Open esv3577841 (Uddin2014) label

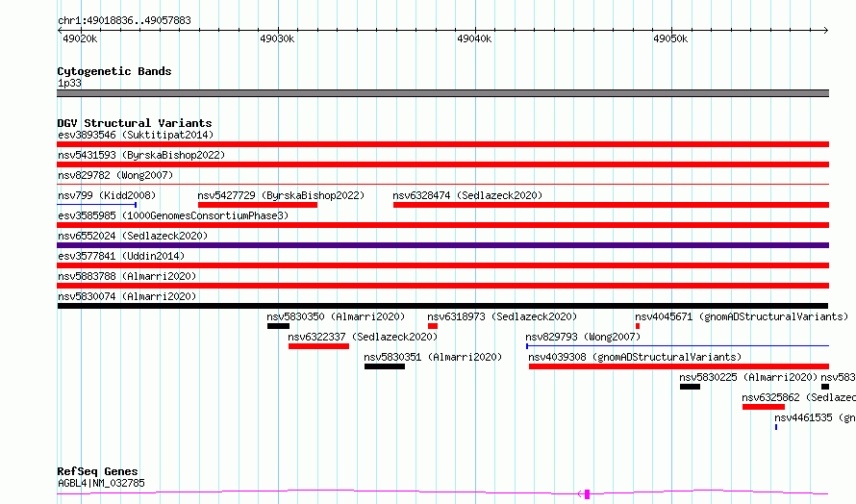[121, 256]
